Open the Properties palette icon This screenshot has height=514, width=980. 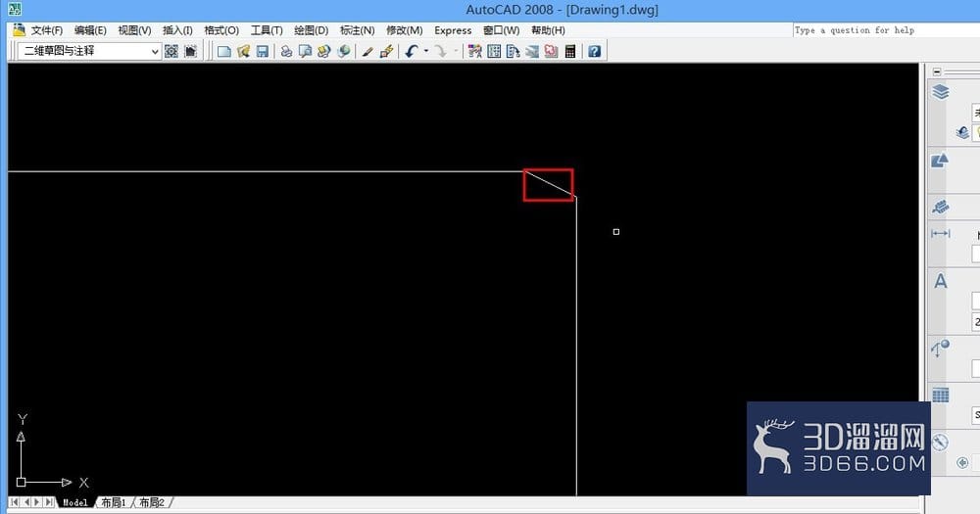475,51
